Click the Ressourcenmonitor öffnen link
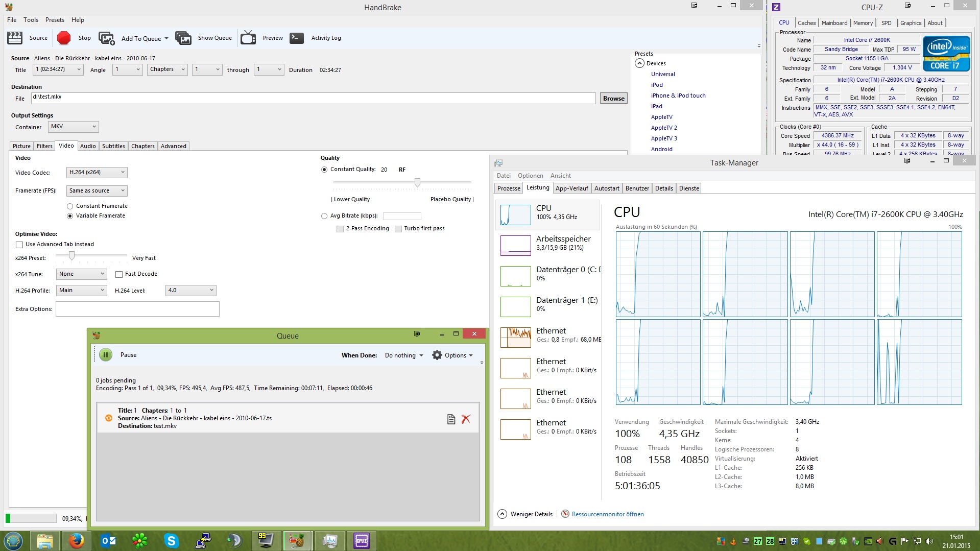Image resolution: width=980 pixels, height=551 pixels. [608, 514]
